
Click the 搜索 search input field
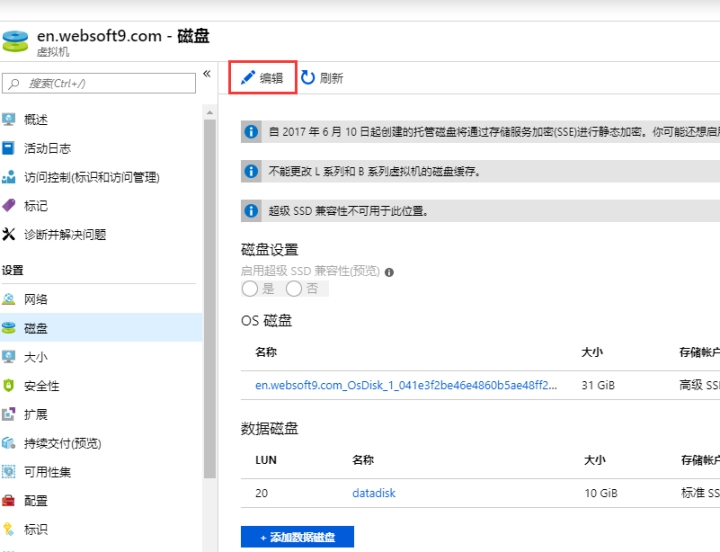click(105, 83)
